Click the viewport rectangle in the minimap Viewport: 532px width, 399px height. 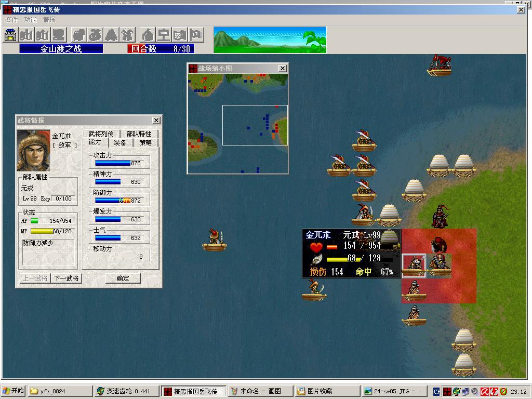pyautogui.click(x=255, y=125)
